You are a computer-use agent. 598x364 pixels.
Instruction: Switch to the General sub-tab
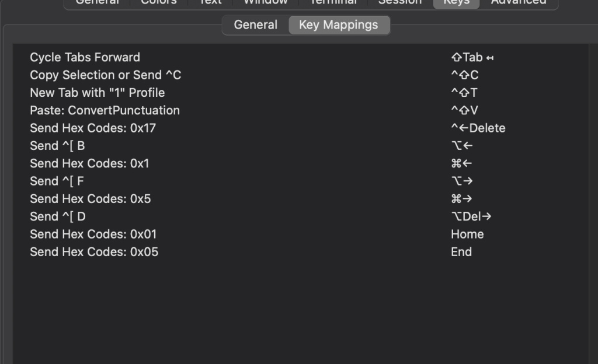pyautogui.click(x=256, y=24)
